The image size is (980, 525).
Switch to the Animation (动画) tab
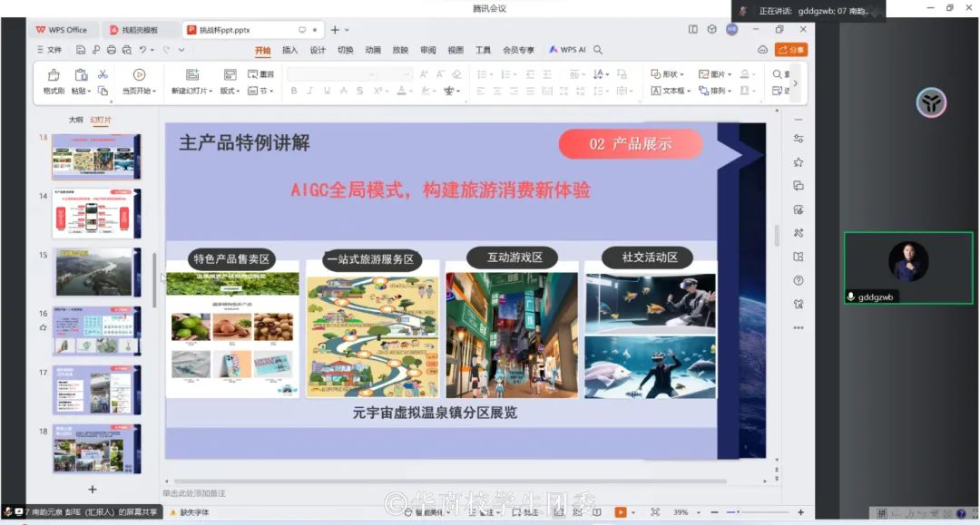[x=373, y=50]
